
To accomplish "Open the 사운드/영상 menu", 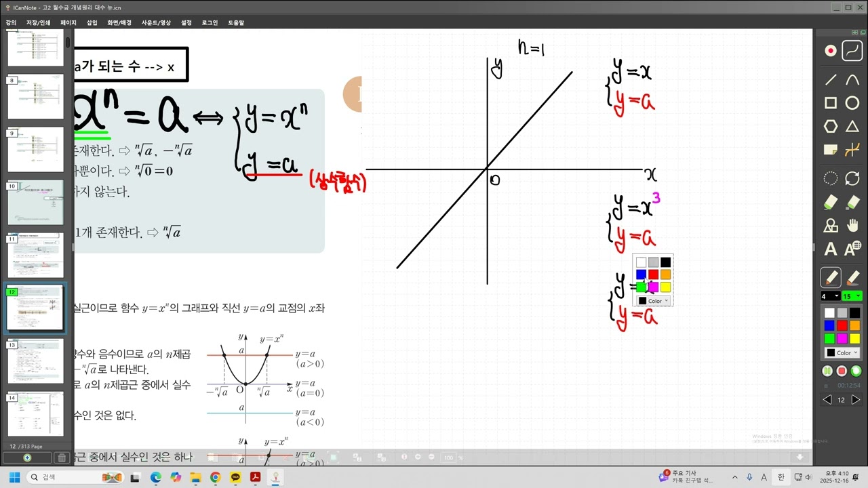I will point(156,22).
